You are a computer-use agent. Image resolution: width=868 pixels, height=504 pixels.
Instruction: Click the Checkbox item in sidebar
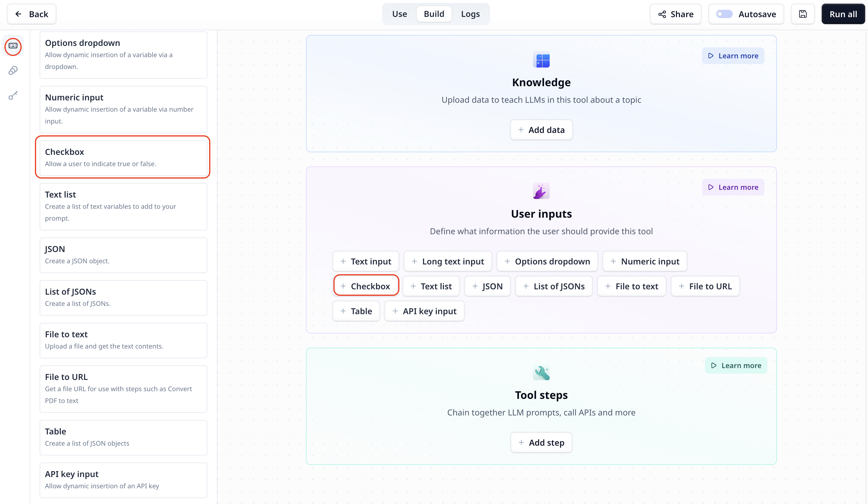122,157
